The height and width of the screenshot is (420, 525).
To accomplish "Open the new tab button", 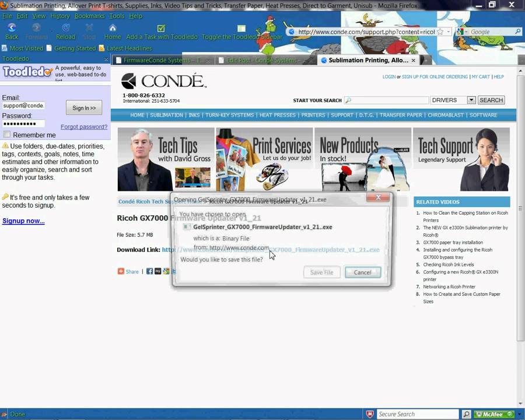I will [x=426, y=60].
